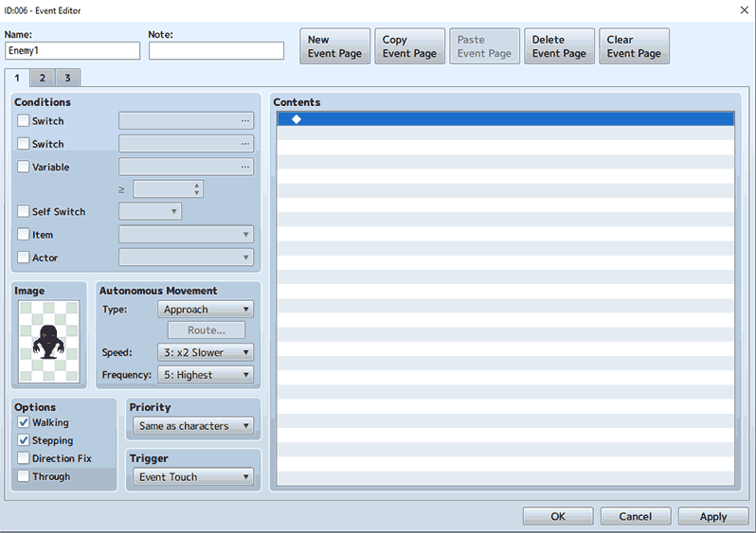The width and height of the screenshot is (756, 533).
Task: Enable the Item condition checkbox
Action: (23, 234)
